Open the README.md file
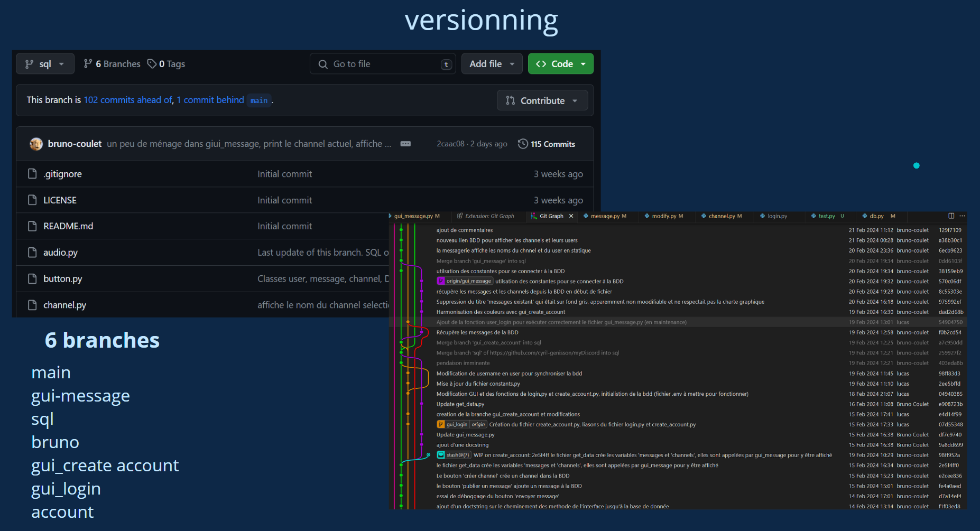Image resolution: width=980 pixels, height=531 pixels. pyautogui.click(x=68, y=226)
